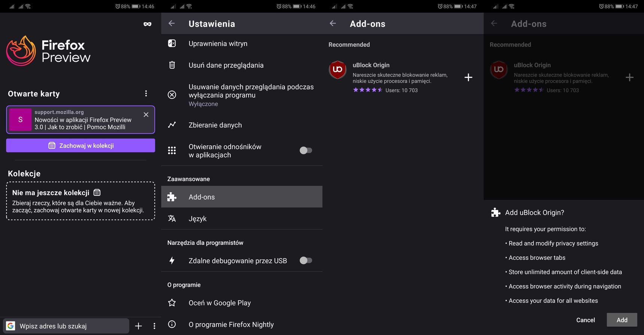Click Access browser activity during navigation text
Image resolution: width=644 pixels, height=335 pixels.
pyautogui.click(x=565, y=286)
